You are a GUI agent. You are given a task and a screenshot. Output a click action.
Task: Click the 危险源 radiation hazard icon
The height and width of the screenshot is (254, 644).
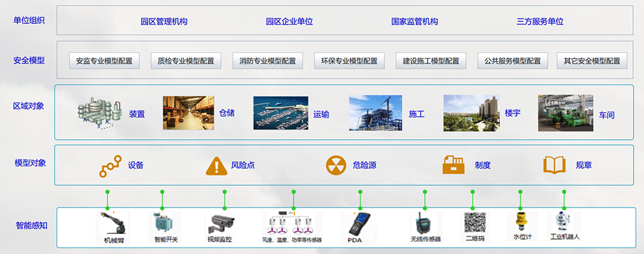[336, 165]
